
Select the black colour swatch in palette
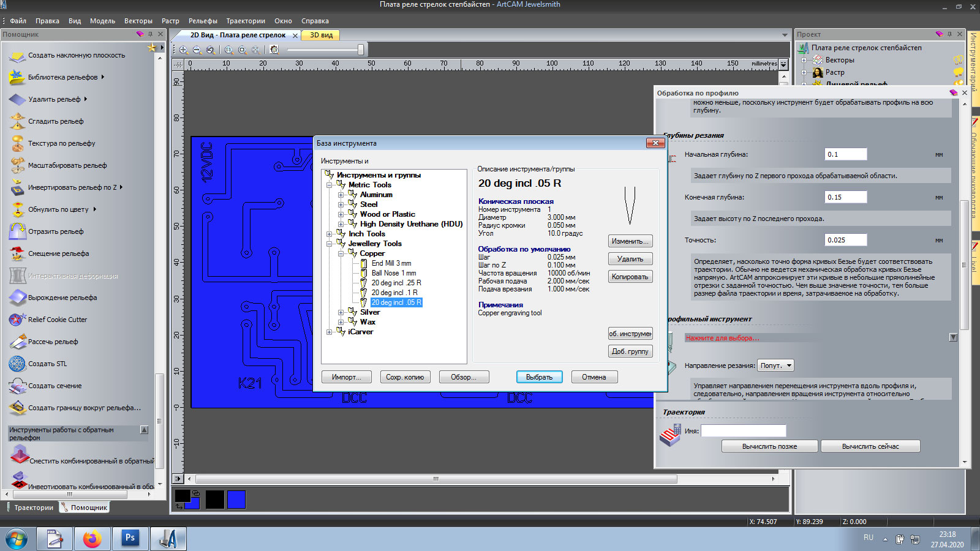[214, 500]
